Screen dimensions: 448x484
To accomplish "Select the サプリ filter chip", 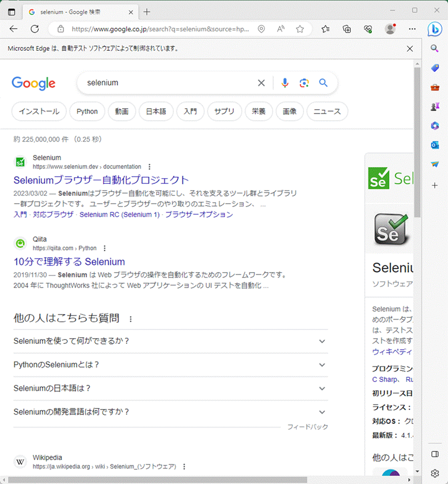I will [x=225, y=111].
